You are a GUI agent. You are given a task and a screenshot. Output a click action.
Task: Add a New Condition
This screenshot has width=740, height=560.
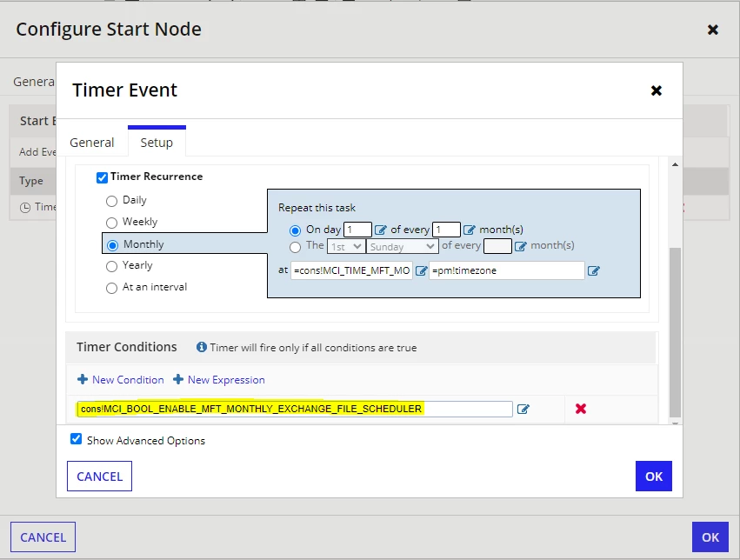coord(121,380)
